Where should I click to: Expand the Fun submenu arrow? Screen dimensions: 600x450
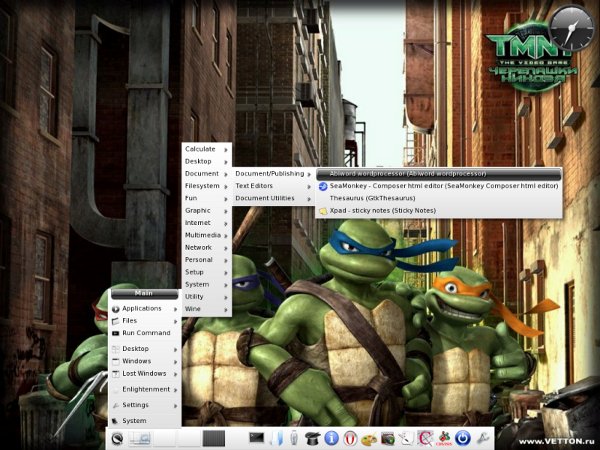pos(226,199)
